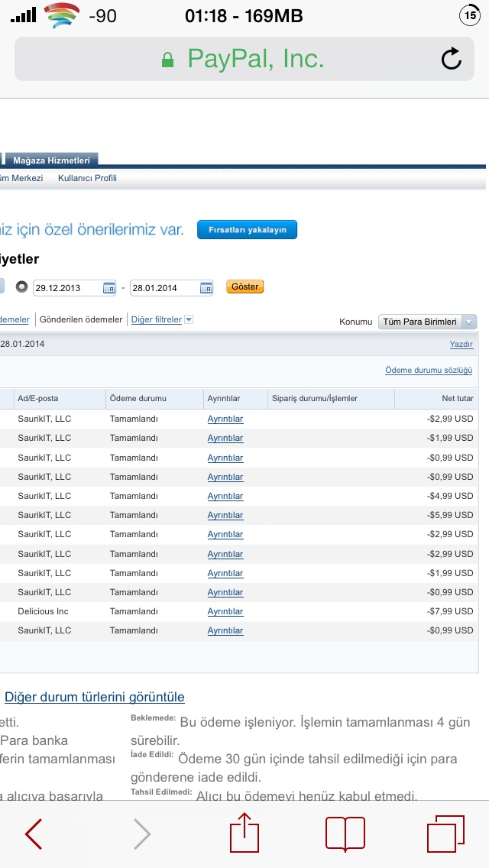Image resolution: width=489 pixels, height=868 pixels.
Task: Sort by the Net tutar column header
Action: [x=458, y=398]
